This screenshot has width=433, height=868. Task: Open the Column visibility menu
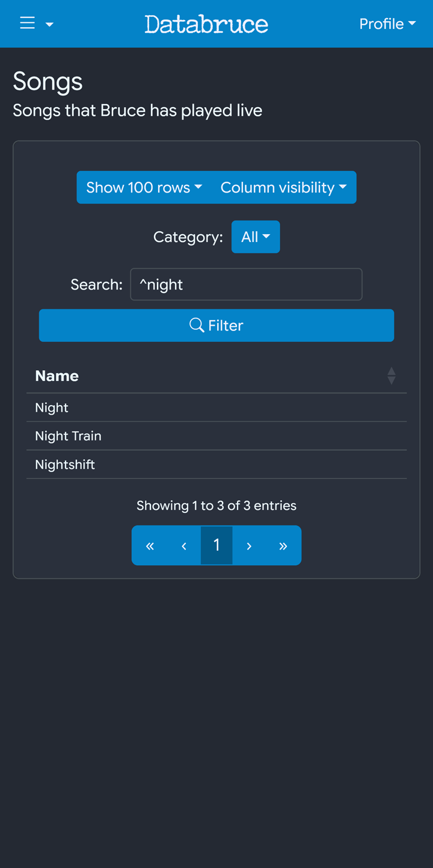(x=283, y=188)
